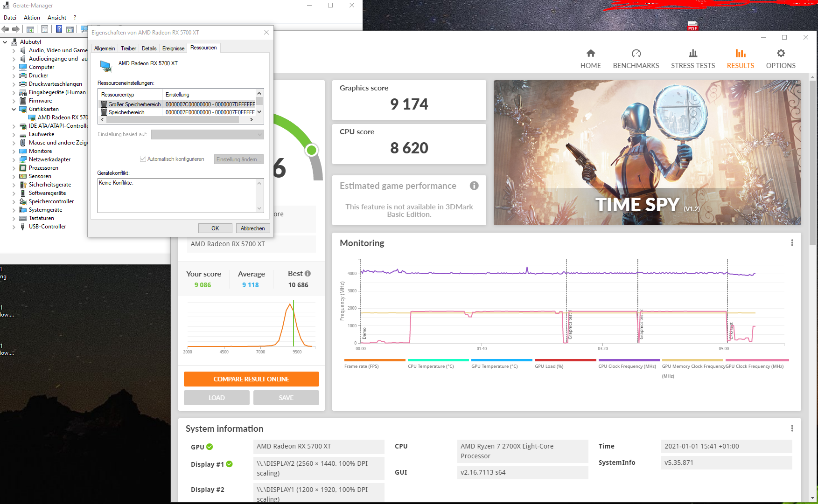This screenshot has height=504, width=818.
Task: Open the RESULTS section in 3DMark
Action: pyautogui.click(x=741, y=59)
